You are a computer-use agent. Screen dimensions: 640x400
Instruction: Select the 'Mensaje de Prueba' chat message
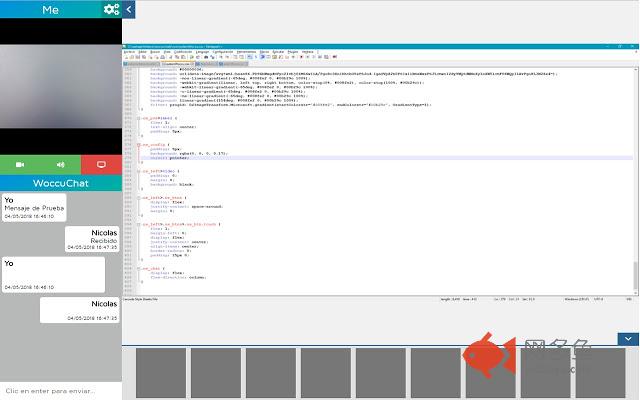coord(34,208)
